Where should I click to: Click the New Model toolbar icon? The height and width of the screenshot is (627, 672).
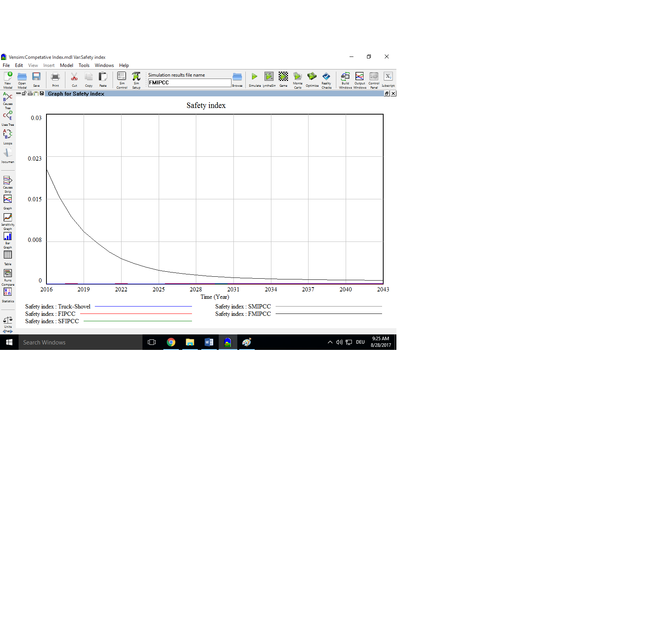(8, 80)
